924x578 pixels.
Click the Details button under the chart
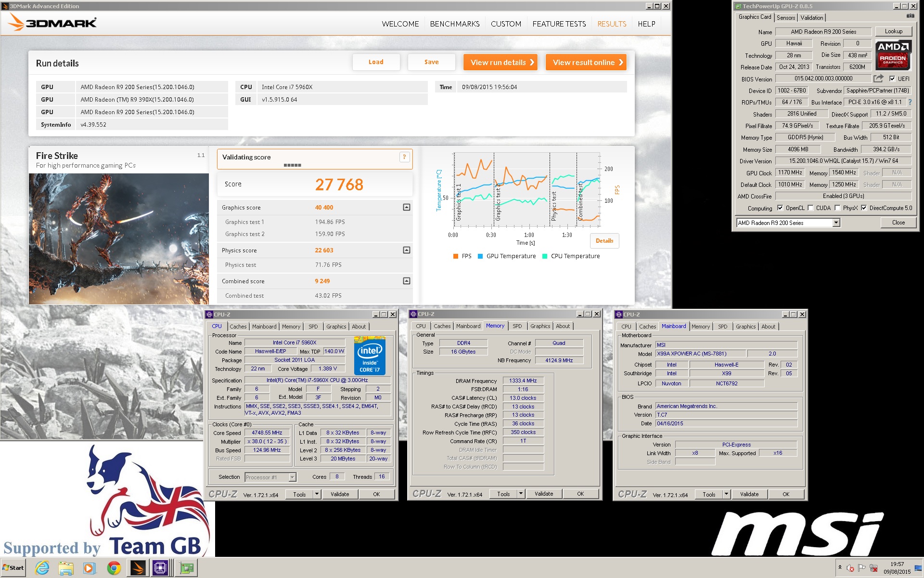[x=604, y=241]
